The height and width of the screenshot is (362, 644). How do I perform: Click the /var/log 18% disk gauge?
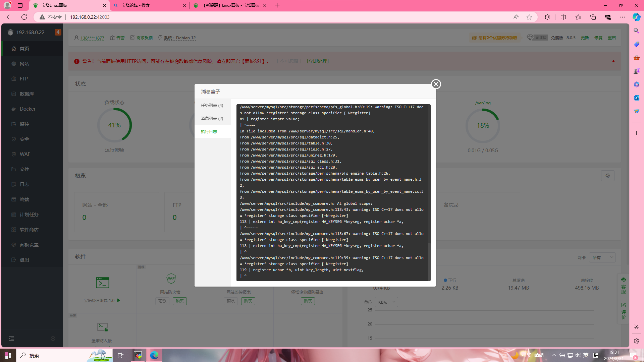click(483, 126)
